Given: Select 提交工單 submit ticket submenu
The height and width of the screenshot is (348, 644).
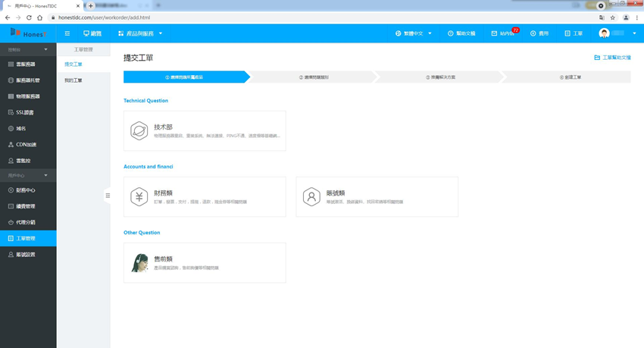Looking at the screenshot, I should (83, 64).
